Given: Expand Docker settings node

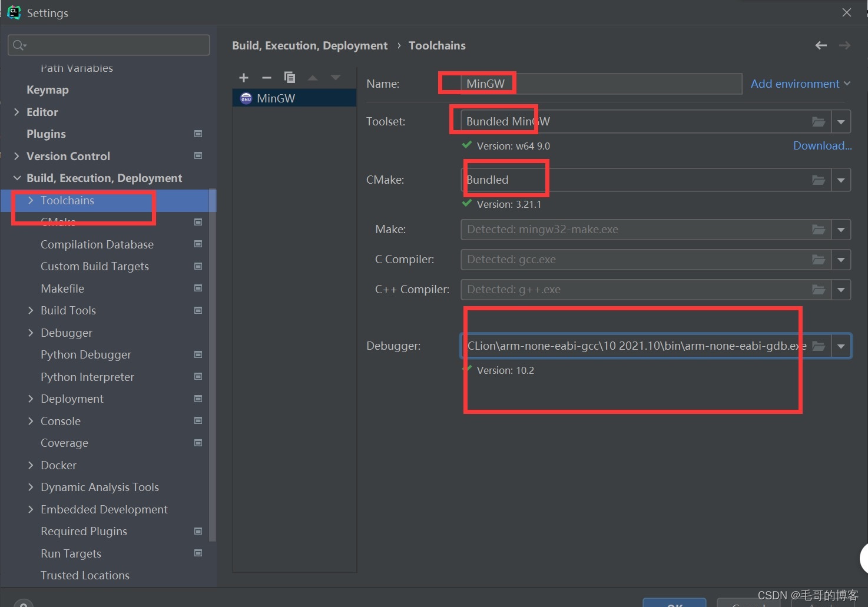Looking at the screenshot, I should click(x=31, y=465).
